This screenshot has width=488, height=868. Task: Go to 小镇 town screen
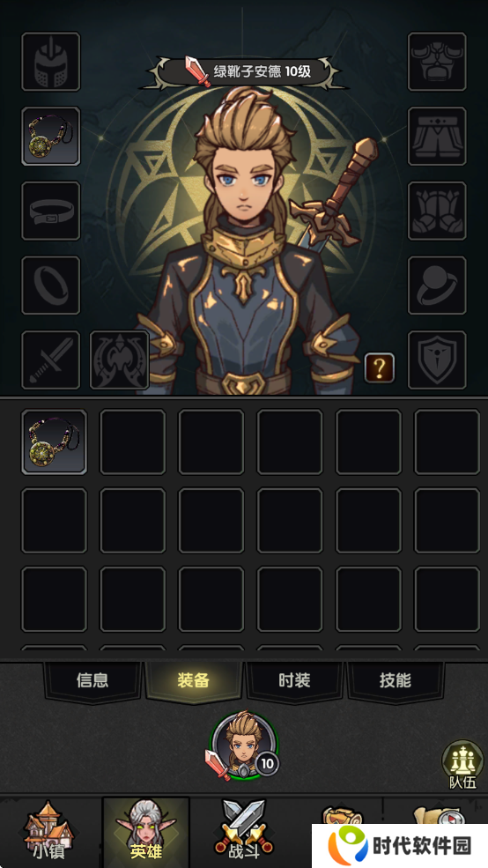click(48, 831)
